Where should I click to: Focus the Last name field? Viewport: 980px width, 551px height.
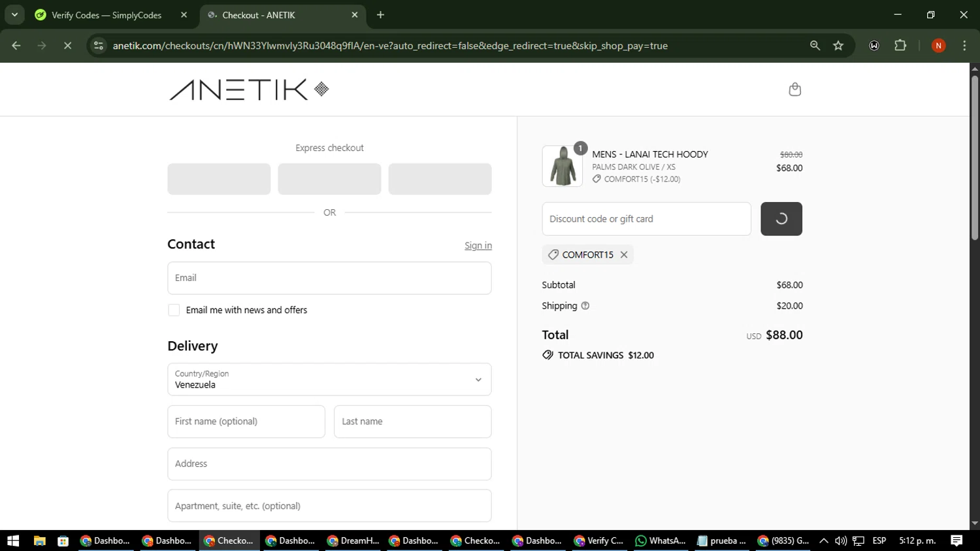(413, 422)
